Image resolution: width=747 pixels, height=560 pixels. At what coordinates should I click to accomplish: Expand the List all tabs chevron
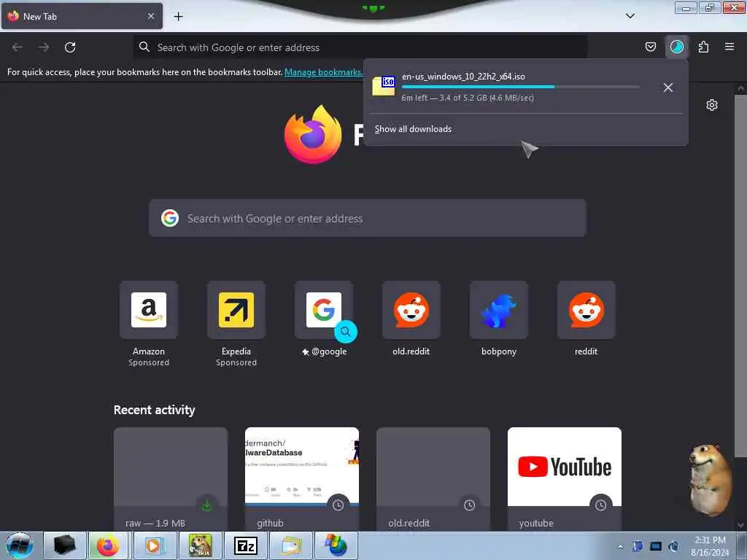click(630, 16)
